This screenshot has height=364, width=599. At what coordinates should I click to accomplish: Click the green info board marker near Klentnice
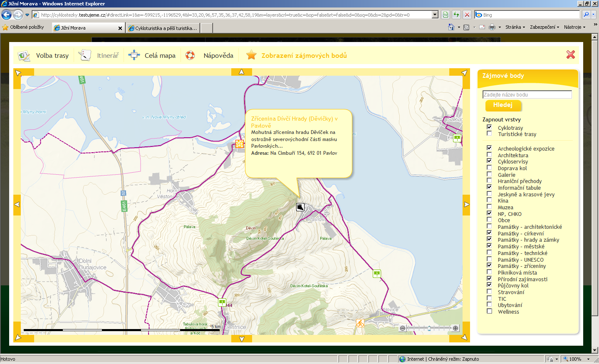pos(222,302)
